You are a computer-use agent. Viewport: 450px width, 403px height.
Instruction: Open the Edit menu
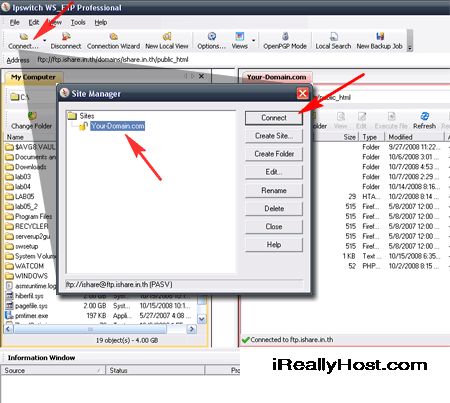point(34,22)
